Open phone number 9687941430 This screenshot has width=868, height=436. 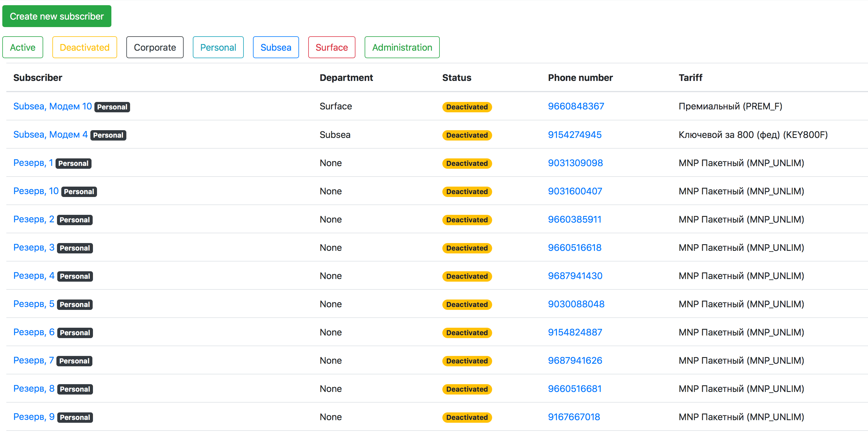[x=575, y=276]
